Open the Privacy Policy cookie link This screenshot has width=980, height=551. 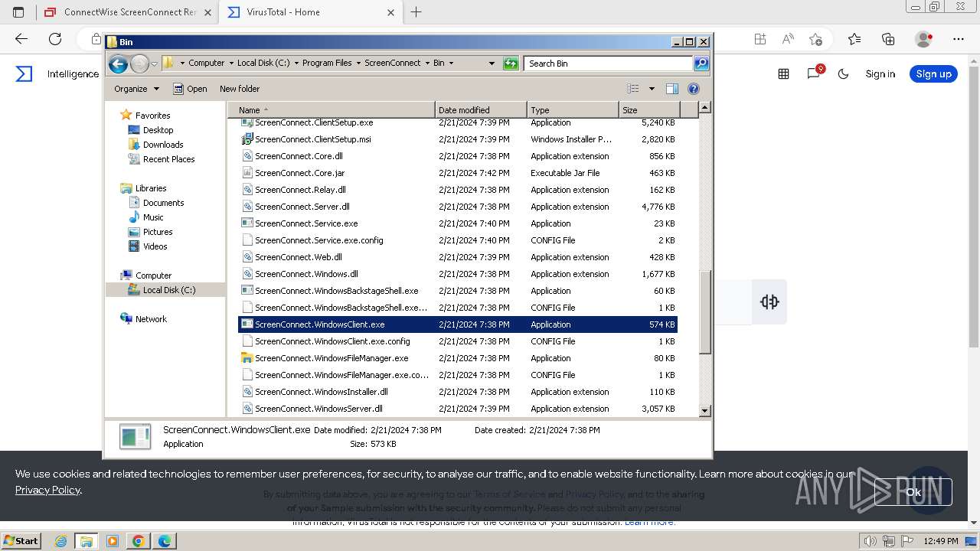47,490
